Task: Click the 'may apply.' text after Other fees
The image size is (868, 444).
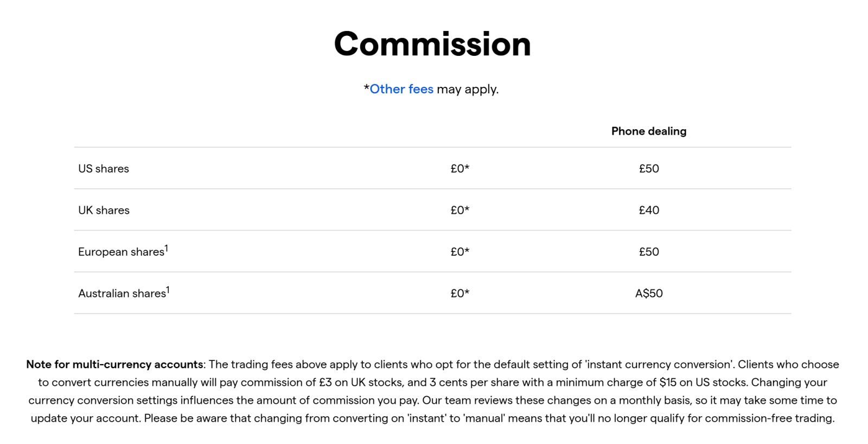Action: 467,89
